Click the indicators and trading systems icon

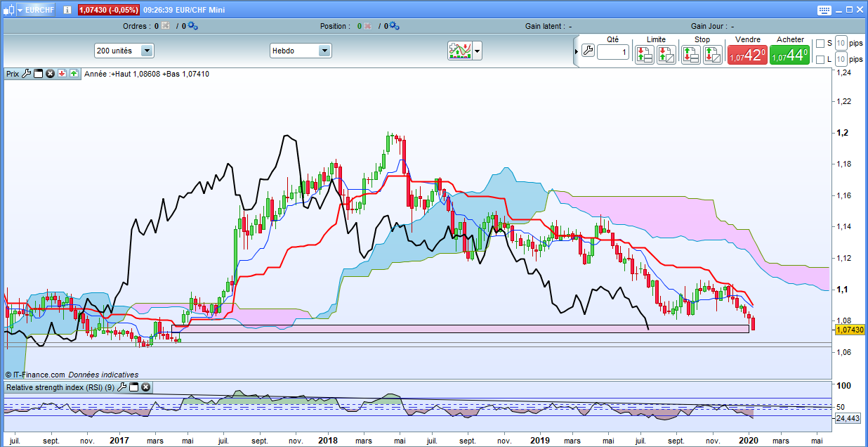click(459, 51)
